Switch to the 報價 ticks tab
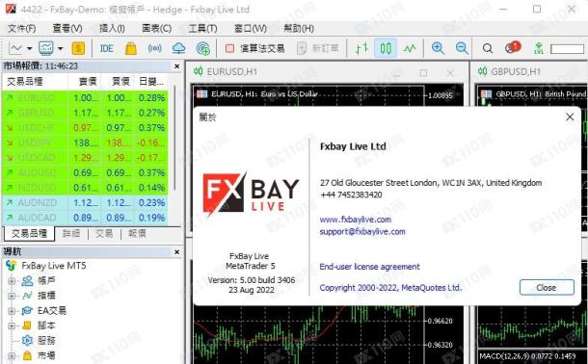 pyautogui.click(x=137, y=234)
